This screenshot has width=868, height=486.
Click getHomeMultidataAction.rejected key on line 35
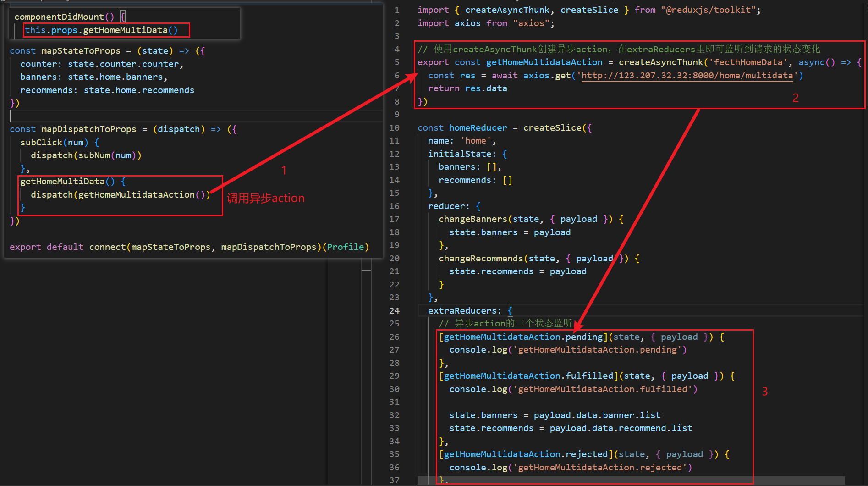526,454
